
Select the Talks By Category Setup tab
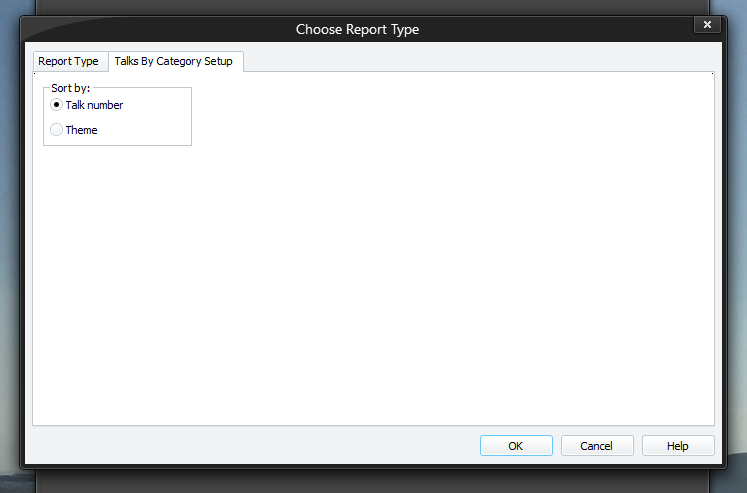173,61
